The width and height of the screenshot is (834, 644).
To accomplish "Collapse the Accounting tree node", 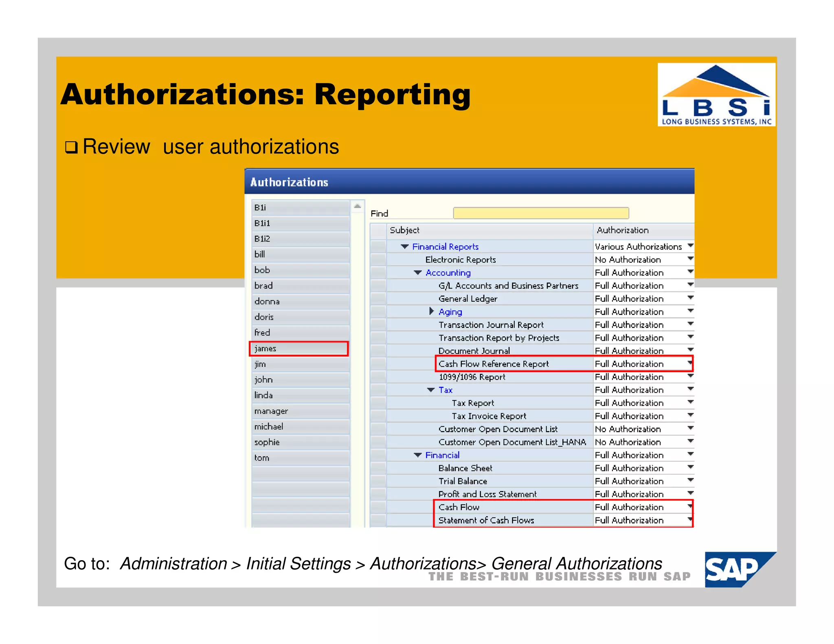I will 418,273.
